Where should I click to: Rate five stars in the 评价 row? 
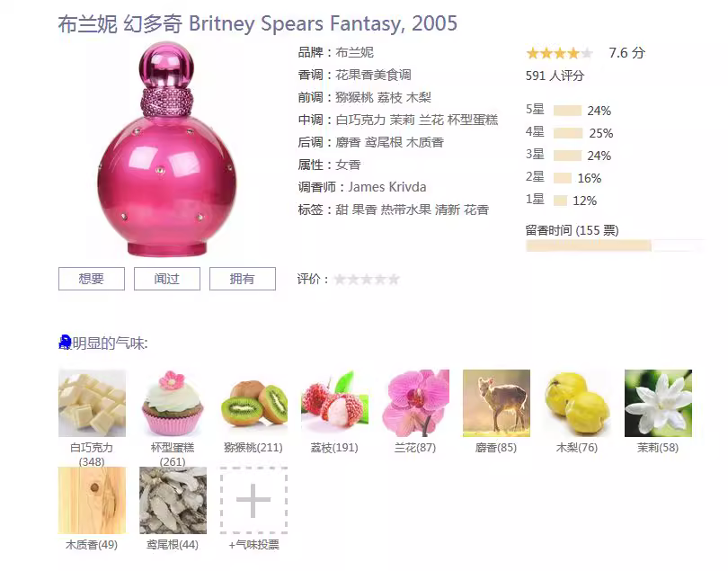coord(394,280)
